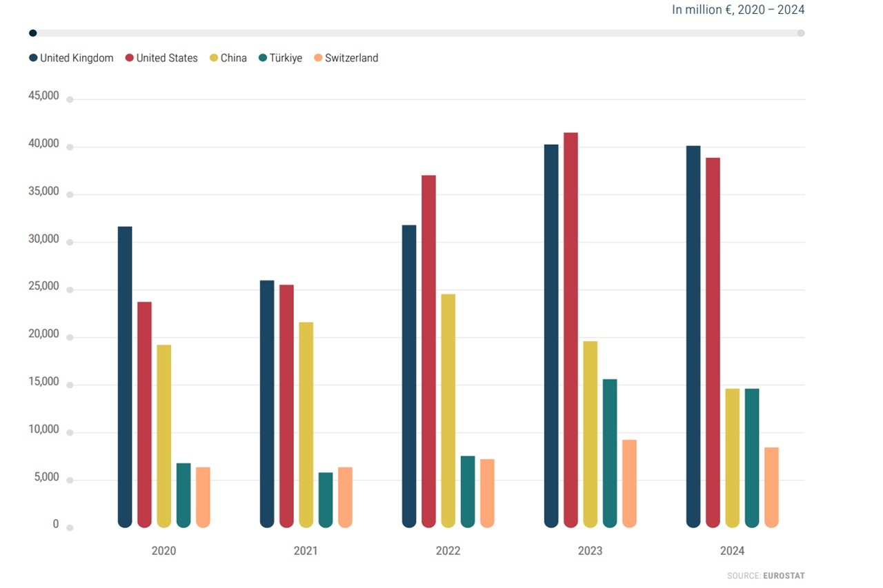Click the gray end handle of the range slider

[x=801, y=33]
